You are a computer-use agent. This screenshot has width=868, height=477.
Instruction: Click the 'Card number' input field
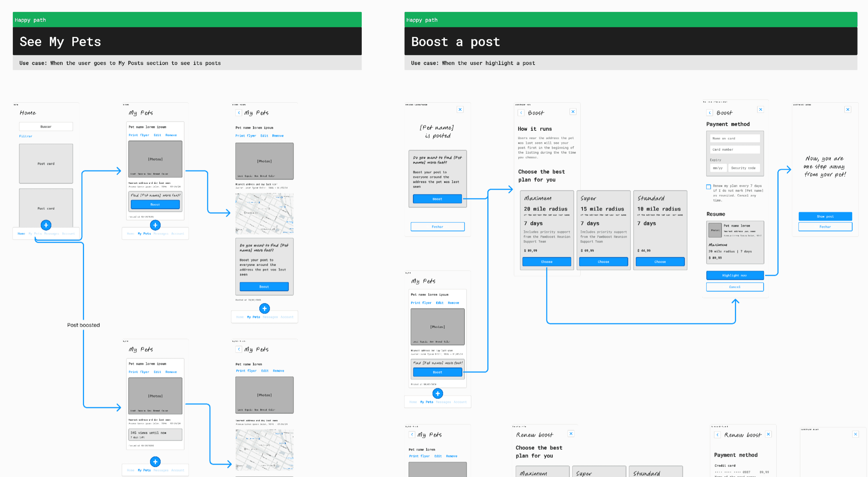[735, 149]
